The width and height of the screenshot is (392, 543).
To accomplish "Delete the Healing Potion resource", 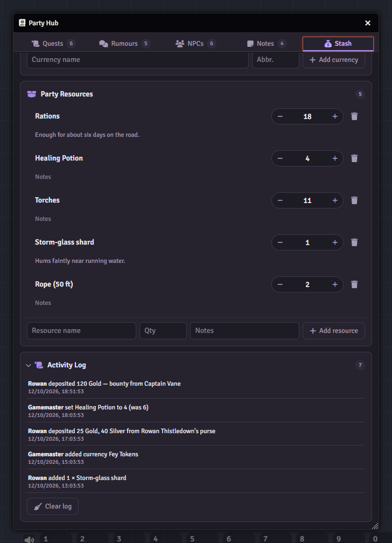I will tap(354, 158).
